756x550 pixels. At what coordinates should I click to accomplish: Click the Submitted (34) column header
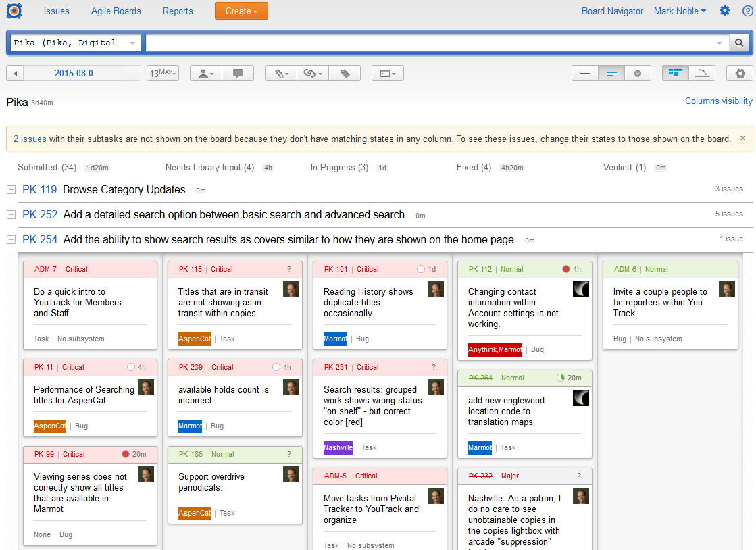pyautogui.click(x=47, y=168)
